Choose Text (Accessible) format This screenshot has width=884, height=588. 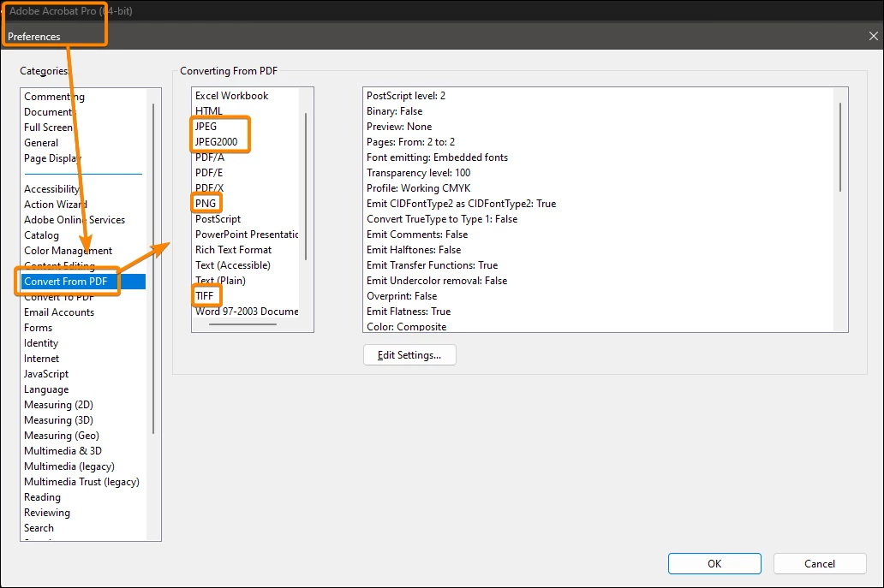pyautogui.click(x=233, y=264)
